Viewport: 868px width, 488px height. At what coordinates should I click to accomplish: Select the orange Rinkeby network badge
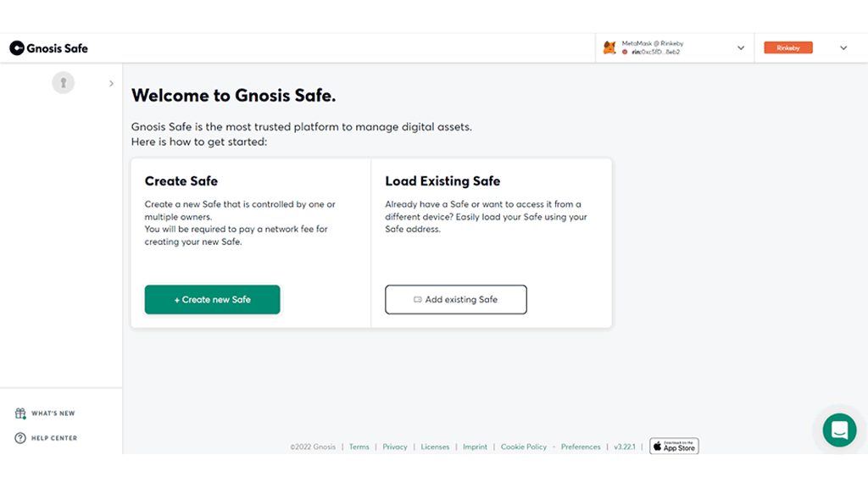pyautogui.click(x=788, y=48)
